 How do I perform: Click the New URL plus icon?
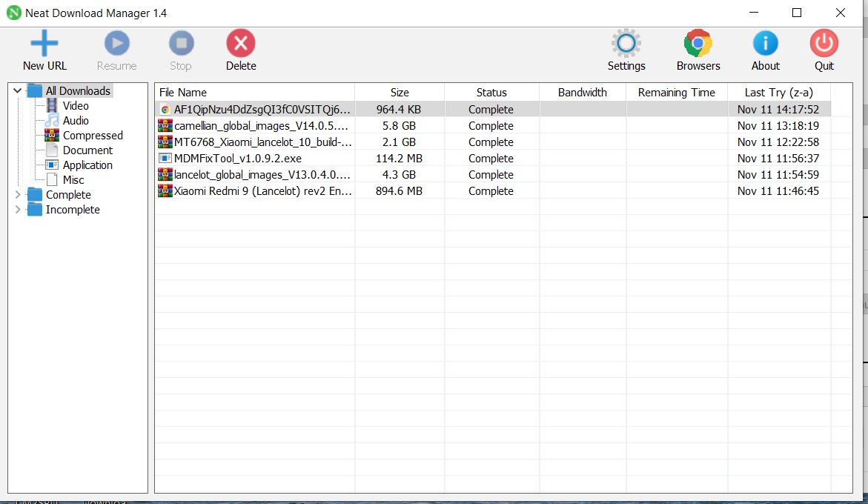44,44
